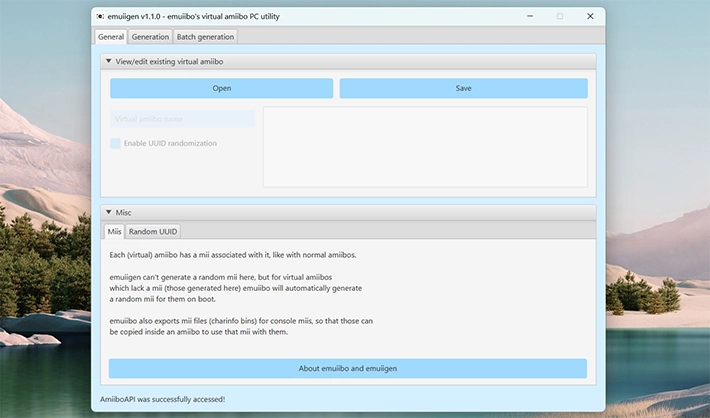Collapse the Misc section
This screenshot has width=710, height=418.
click(x=109, y=212)
